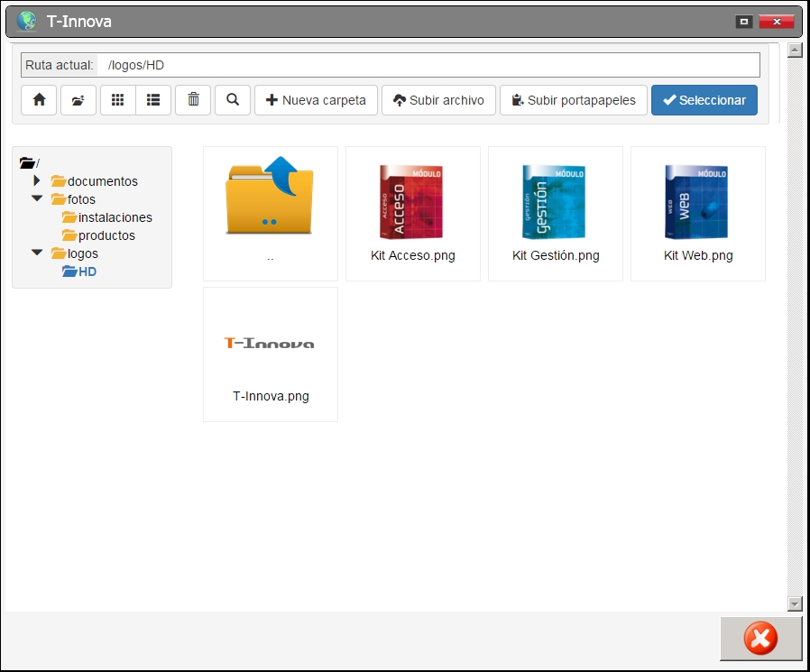The height and width of the screenshot is (672, 810).
Task: Select the HD subfolder
Action: pos(79,272)
